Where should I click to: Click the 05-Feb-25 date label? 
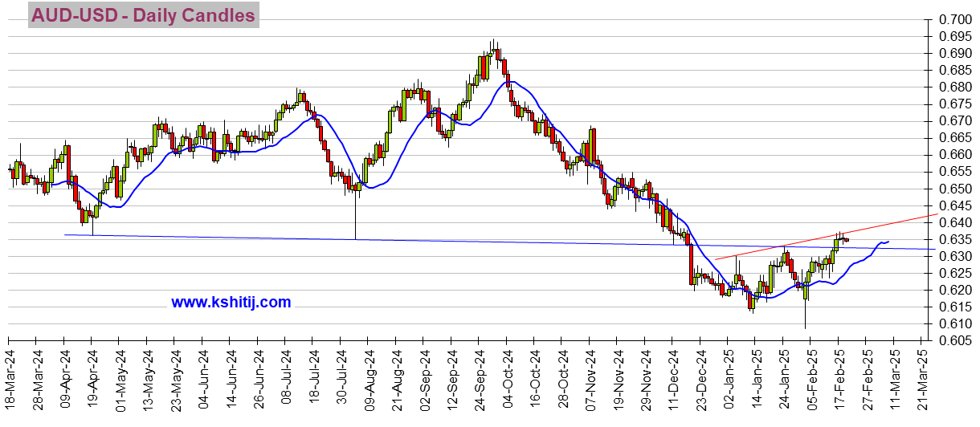(x=811, y=380)
